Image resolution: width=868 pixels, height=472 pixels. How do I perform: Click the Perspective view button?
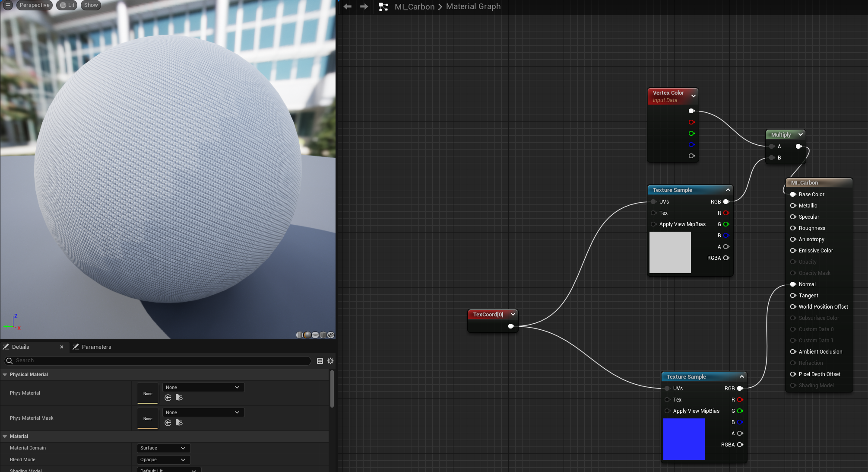35,5
